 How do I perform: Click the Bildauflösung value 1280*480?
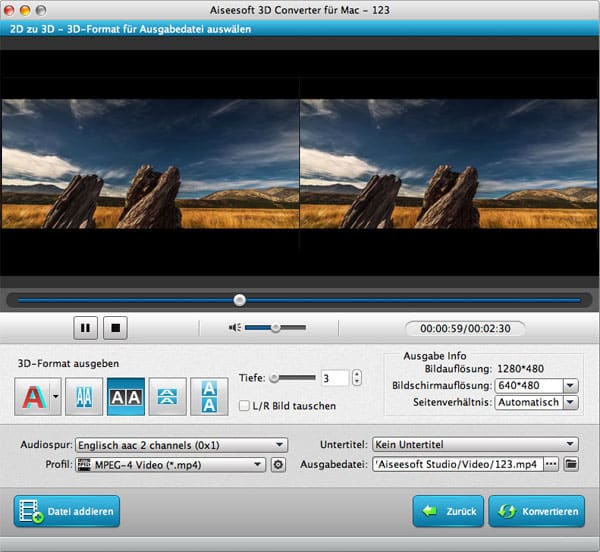520,369
